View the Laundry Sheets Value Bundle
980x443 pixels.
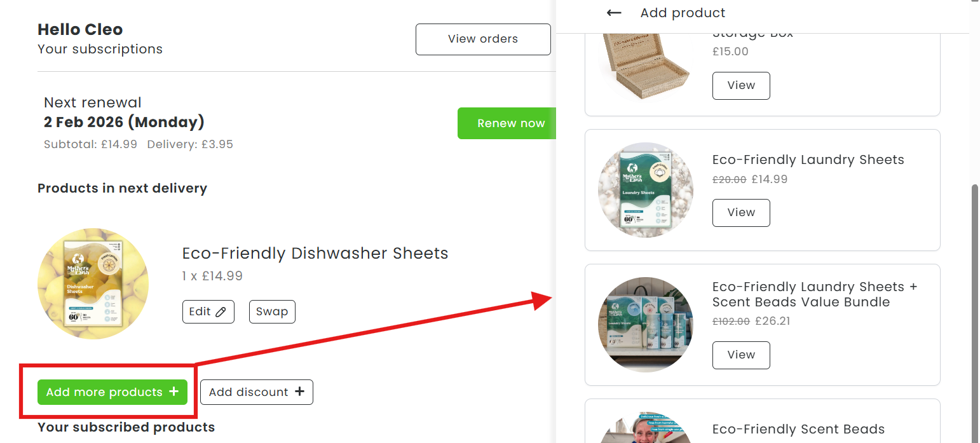tap(741, 355)
